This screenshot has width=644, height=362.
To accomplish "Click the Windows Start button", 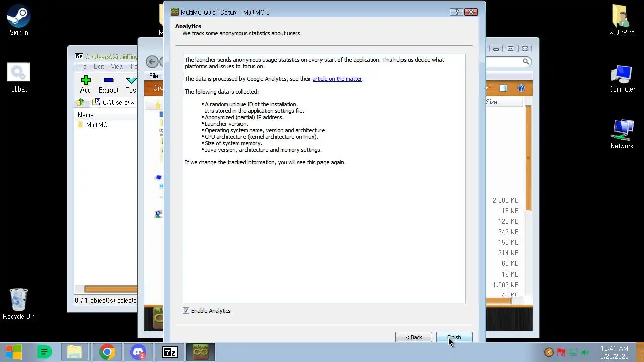I will (14, 352).
